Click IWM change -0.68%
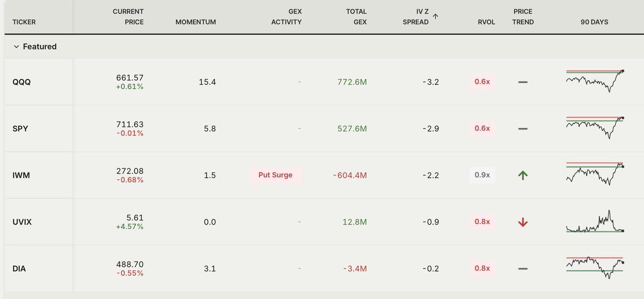The image size is (644, 299). (130, 180)
